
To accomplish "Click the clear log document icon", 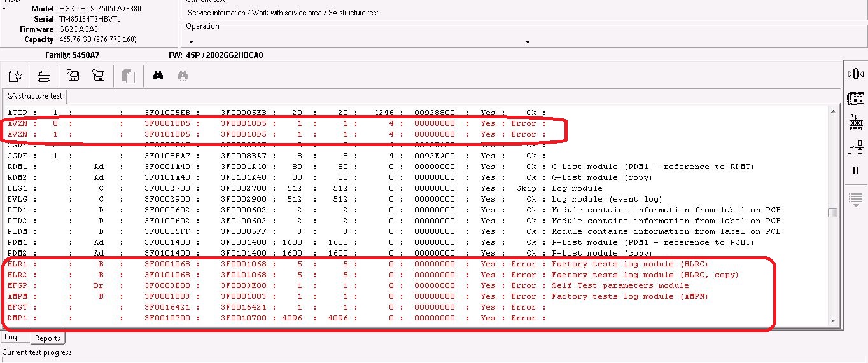I will tap(15, 76).
